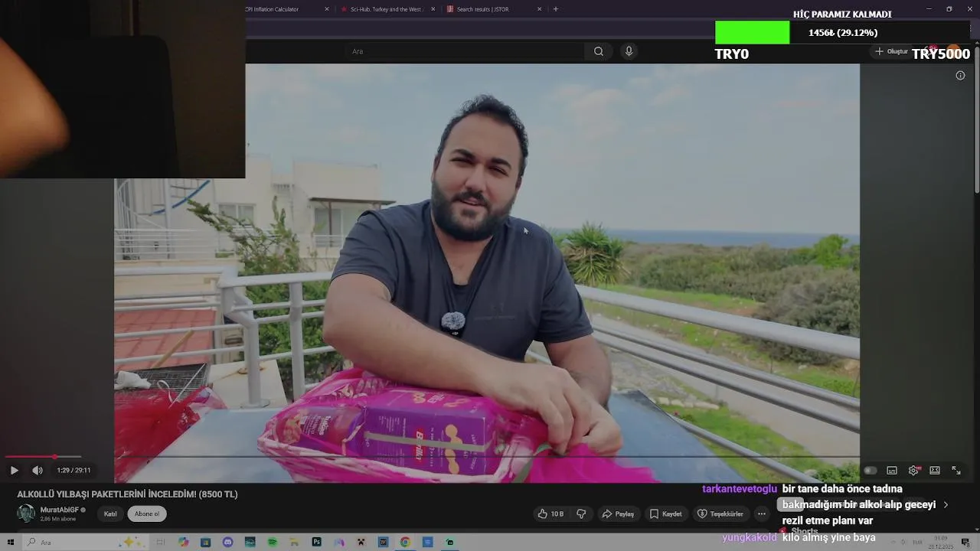Join the channel with Katıl
980x551 pixels.
tap(110, 514)
